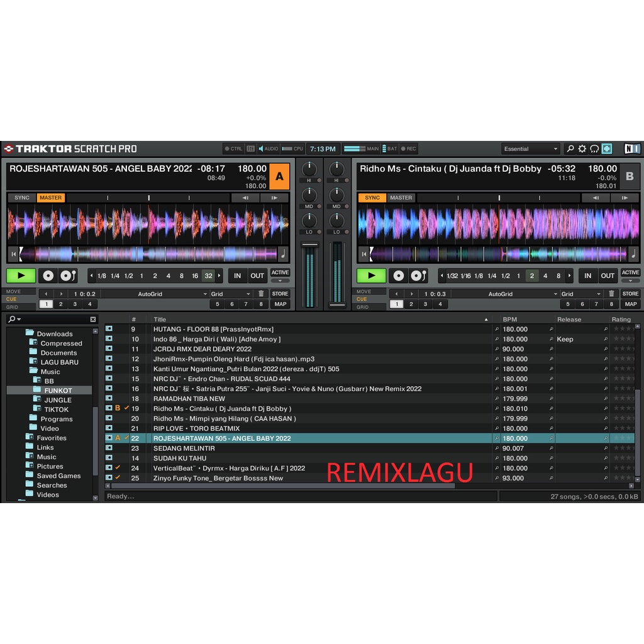This screenshot has height=644, width=644.
Task: Enable SYNC on Deck B
Action: click(372, 197)
